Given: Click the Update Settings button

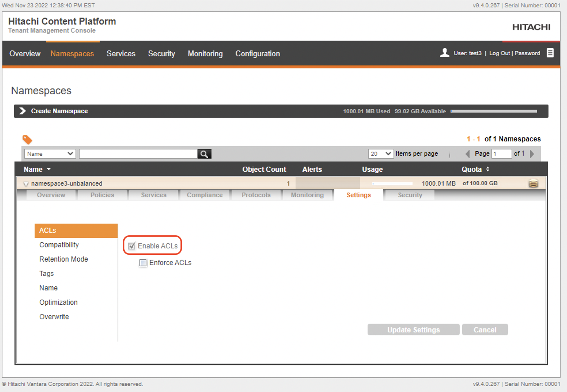Looking at the screenshot, I should (x=413, y=330).
